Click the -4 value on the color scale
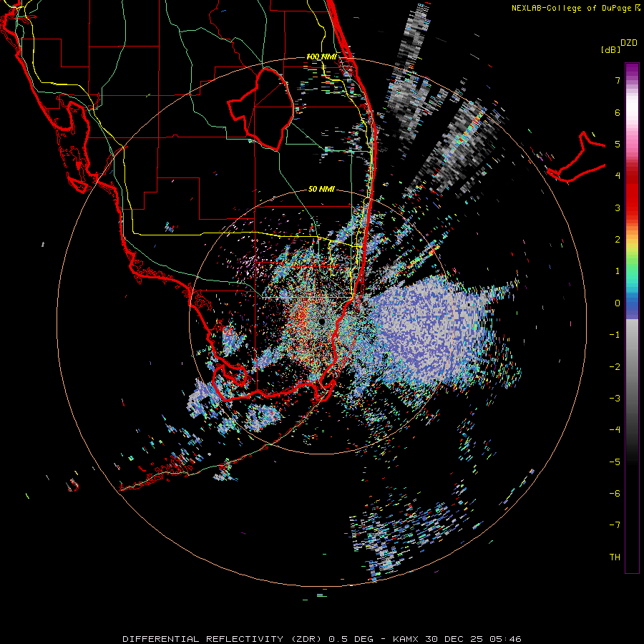The width and height of the screenshot is (644, 644). [x=615, y=429]
